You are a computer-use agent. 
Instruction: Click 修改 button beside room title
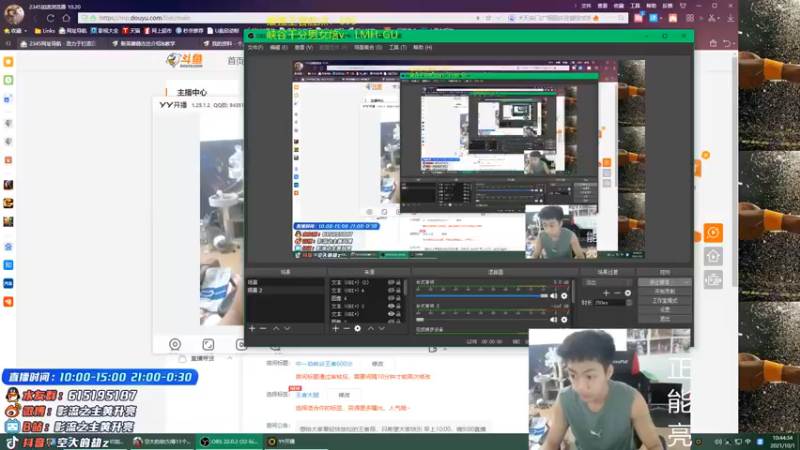pyautogui.click(x=378, y=364)
